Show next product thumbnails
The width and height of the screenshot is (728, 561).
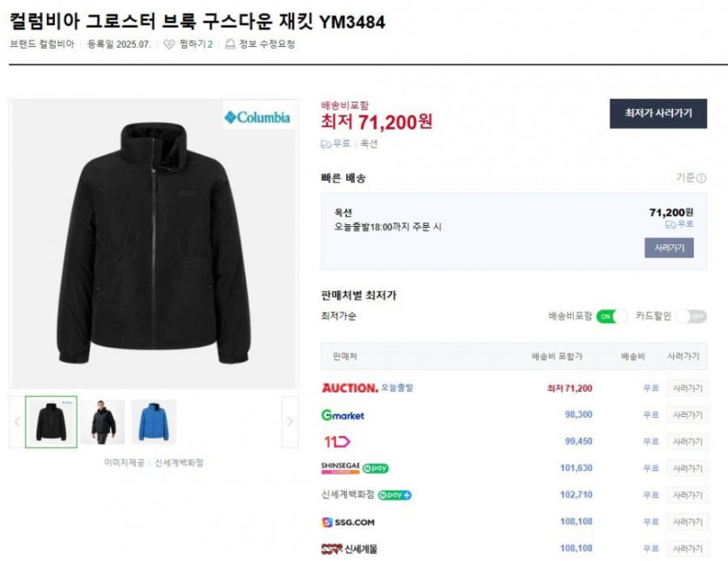click(290, 421)
